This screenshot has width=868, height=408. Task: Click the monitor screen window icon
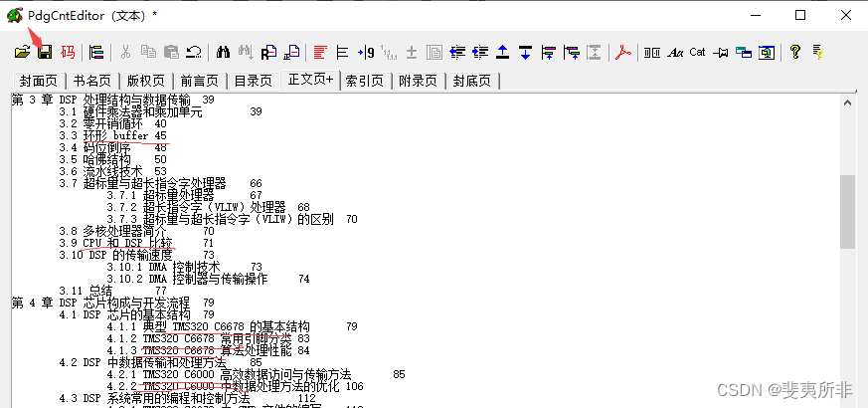[x=767, y=52]
